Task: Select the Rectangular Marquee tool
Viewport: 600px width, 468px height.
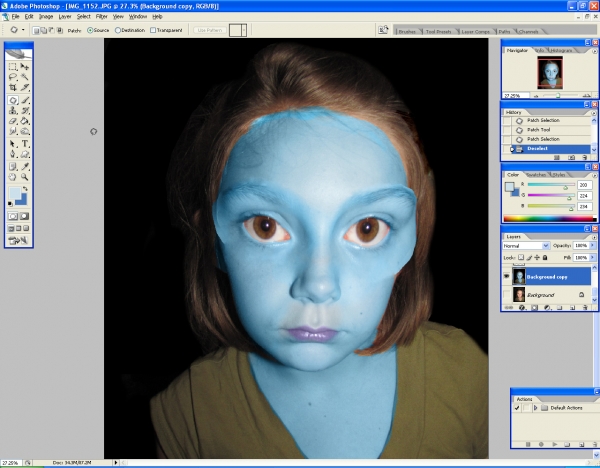Action: (13, 67)
